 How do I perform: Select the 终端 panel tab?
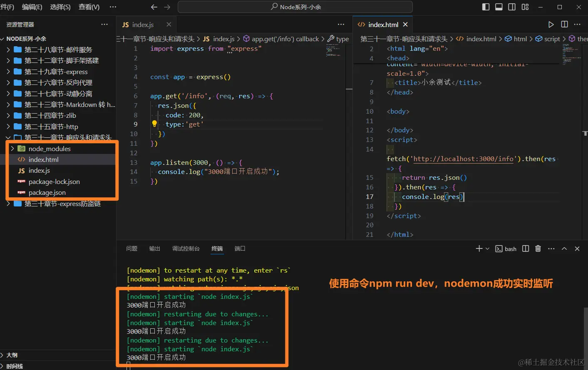[217, 248]
